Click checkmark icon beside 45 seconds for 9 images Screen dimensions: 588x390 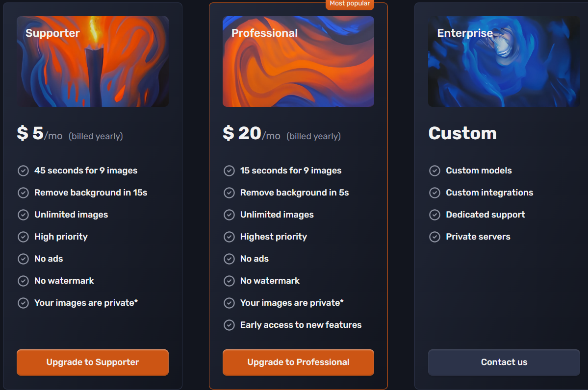coord(23,171)
